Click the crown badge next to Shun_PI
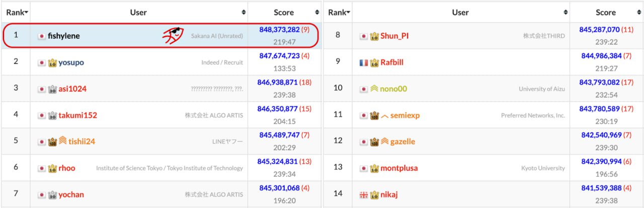644x208 pixels. 374,36
